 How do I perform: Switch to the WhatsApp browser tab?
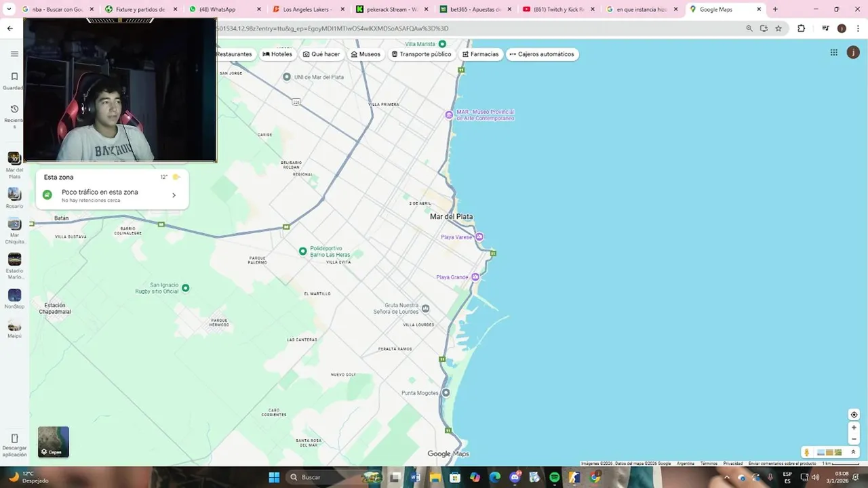tap(224, 9)
